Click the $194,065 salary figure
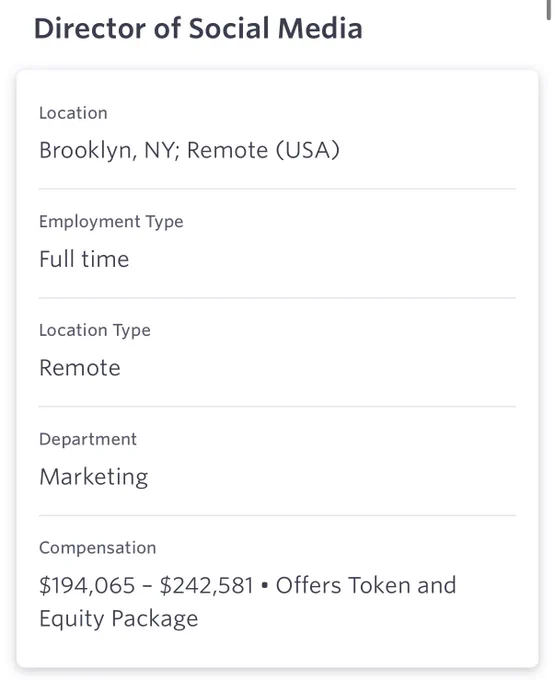Screen dimensions: 555x680 87,585
